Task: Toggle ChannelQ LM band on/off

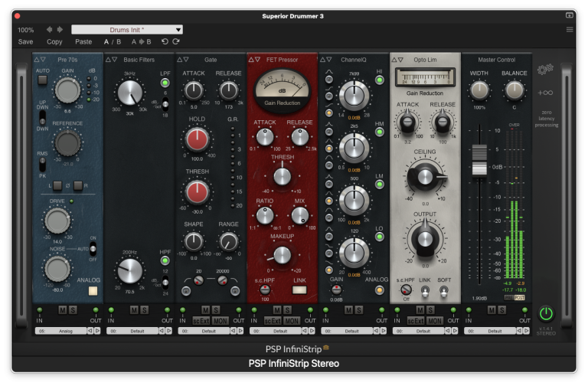Action: 380,185
